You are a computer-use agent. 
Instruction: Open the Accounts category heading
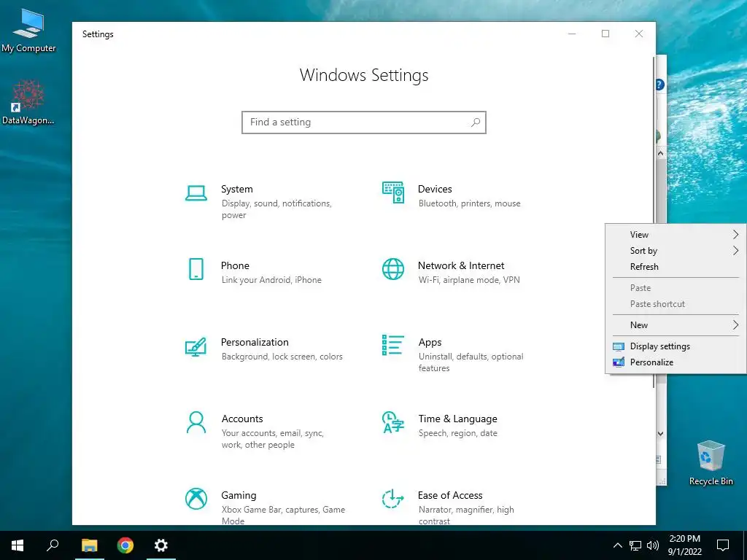pyautogui.click(x=242, y=419)
